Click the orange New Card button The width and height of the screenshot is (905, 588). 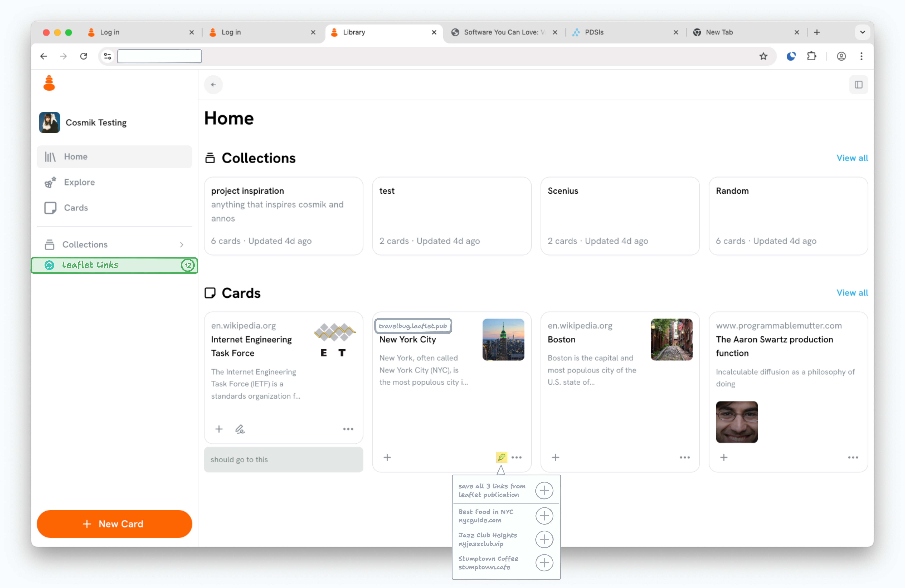coord(114,523)
